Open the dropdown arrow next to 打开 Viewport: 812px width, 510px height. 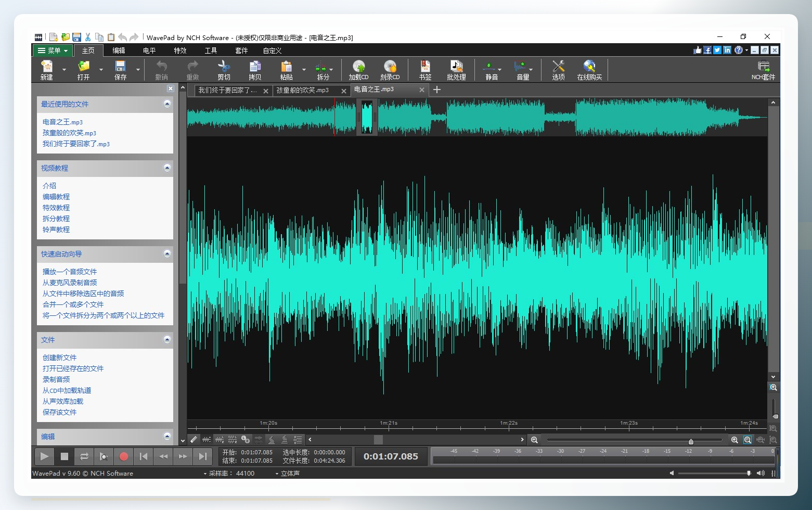101,69
